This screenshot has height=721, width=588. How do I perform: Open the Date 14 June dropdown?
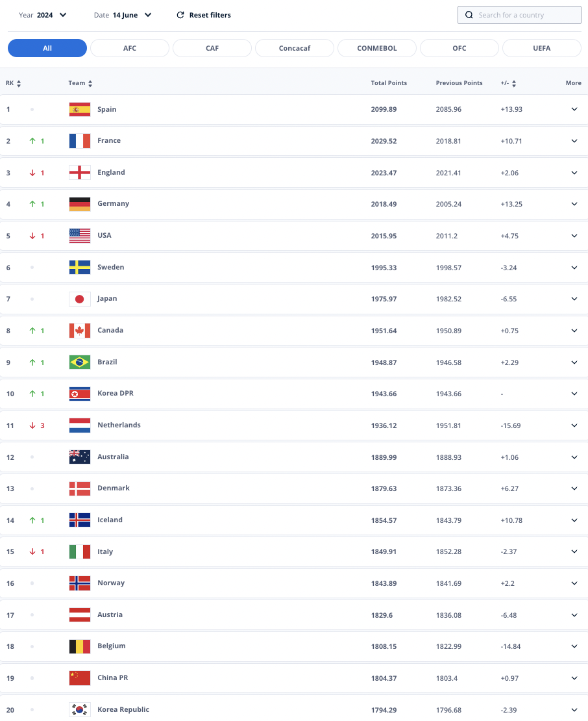123,15
